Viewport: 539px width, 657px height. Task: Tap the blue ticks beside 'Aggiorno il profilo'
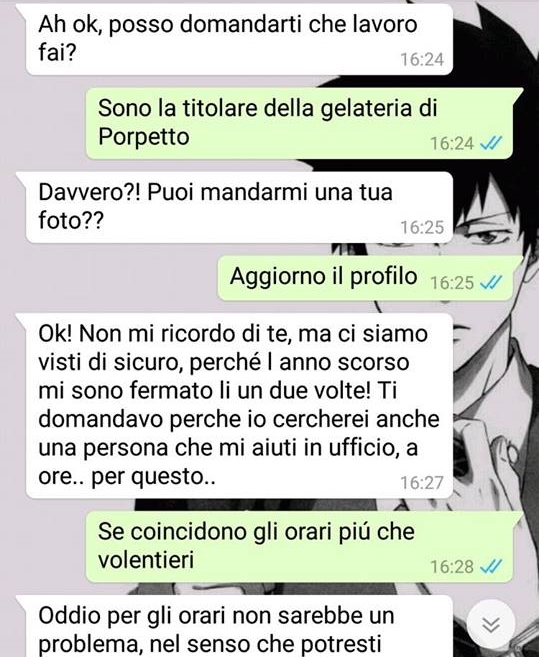click(491, 282)
